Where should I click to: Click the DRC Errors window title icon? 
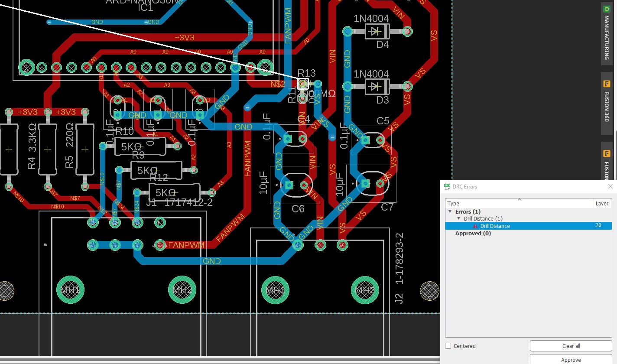[x=448, y=187]
